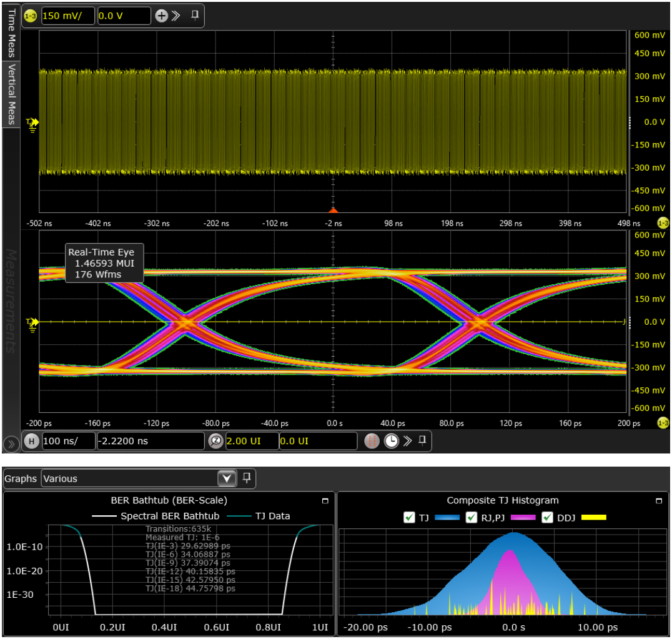Pin the top vertical scale toolbar

coord(195,16)
